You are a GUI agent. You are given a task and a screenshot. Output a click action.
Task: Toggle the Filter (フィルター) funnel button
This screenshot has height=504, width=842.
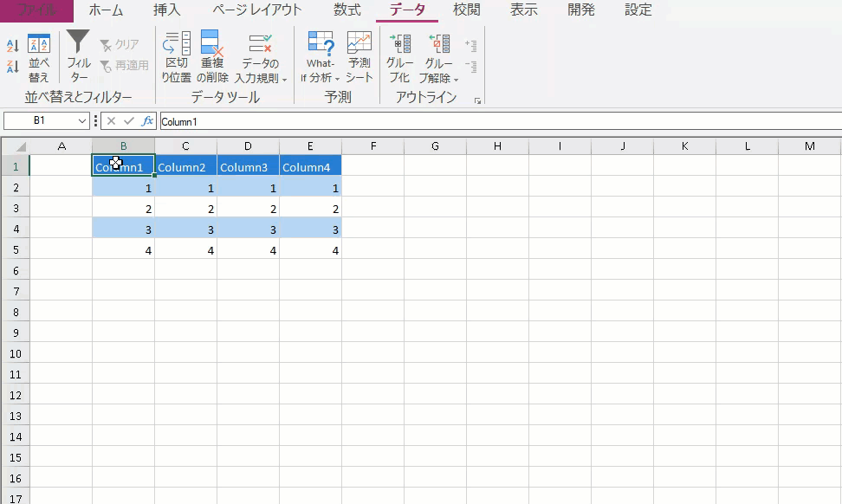[79, 57]
